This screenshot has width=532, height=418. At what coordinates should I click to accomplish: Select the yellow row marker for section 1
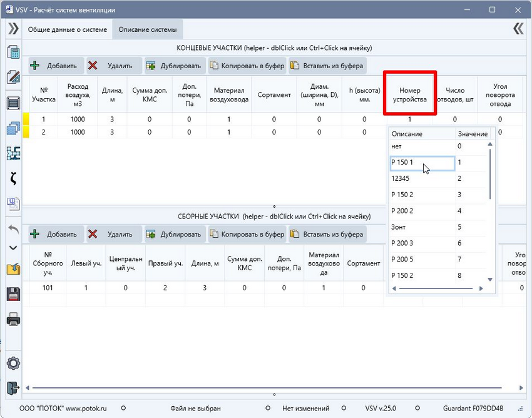click(26, 119)
